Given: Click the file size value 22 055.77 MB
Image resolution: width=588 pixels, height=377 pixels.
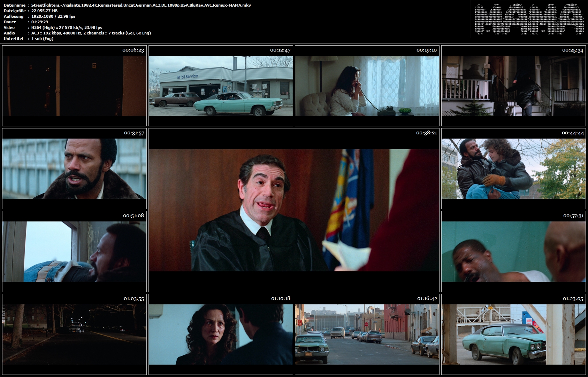Looking at the screenshot, I should pos(44,11).
